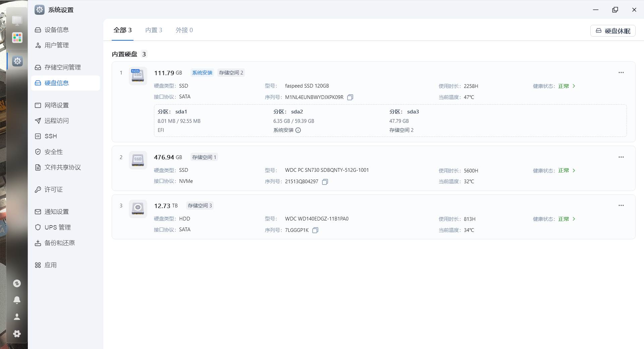Image resolution: width=644 pixels, height=349 pixels.
Task: Click the 111.79 GB capacity text
Action: (x=168, y=73)
